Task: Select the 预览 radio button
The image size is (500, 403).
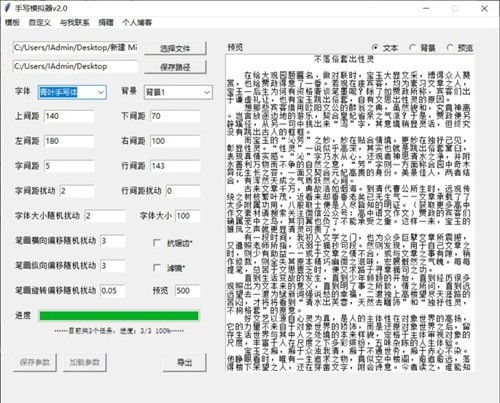Action: click(450, 48)
